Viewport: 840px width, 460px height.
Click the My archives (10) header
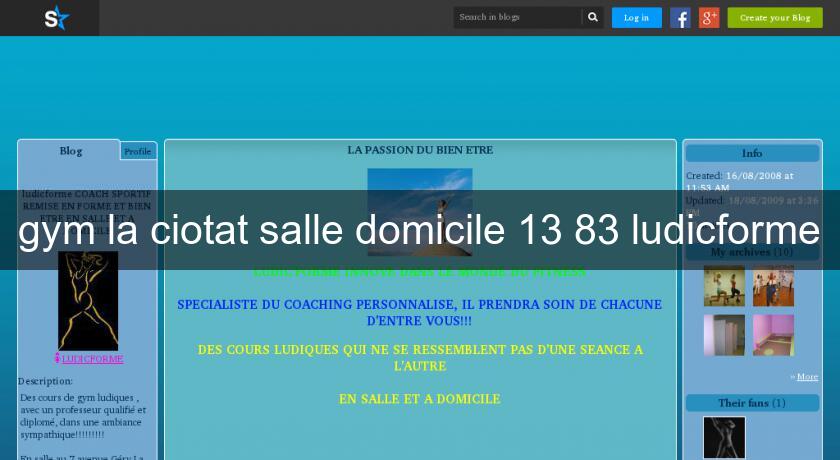(x=752, y=252)
